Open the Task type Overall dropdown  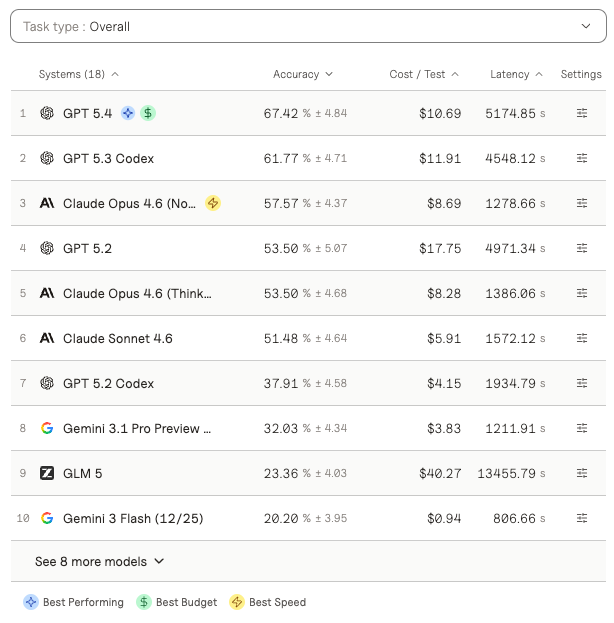click(x=306, y=27)
